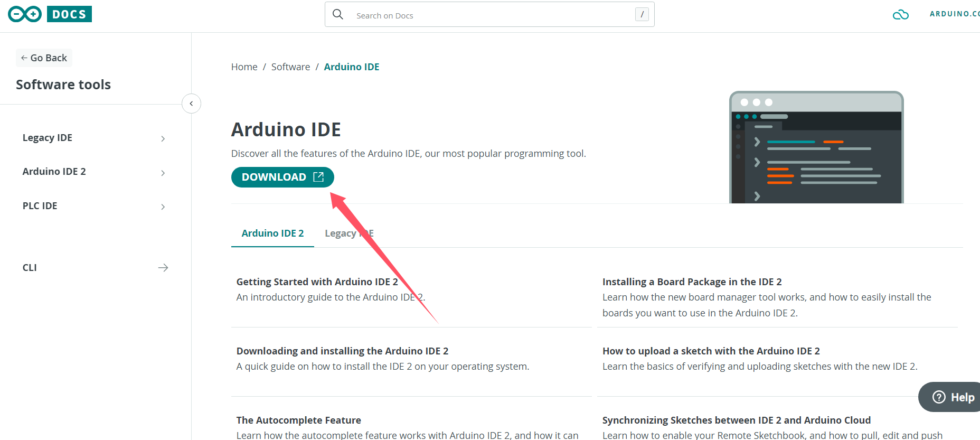This screenshot has width=980, height=440.
Task: Open The Autocomplete Feature article
Action: click(x=299, y=420)
